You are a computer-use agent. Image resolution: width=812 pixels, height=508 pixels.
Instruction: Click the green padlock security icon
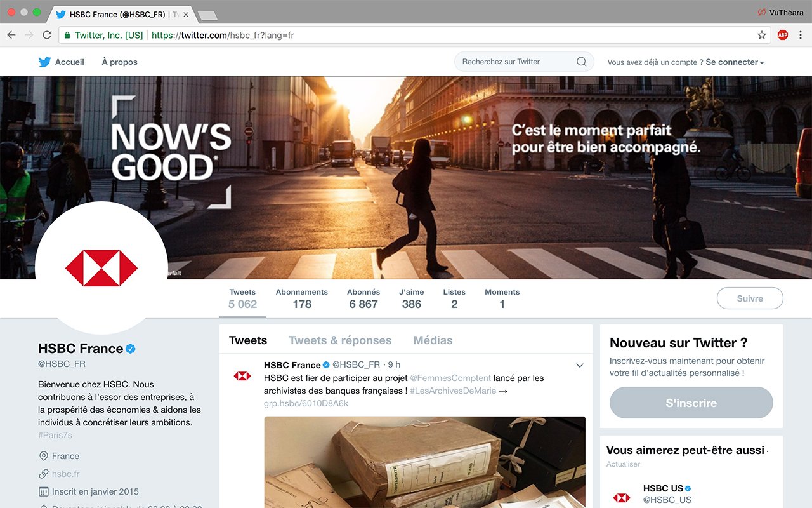(x=67, y=36)
